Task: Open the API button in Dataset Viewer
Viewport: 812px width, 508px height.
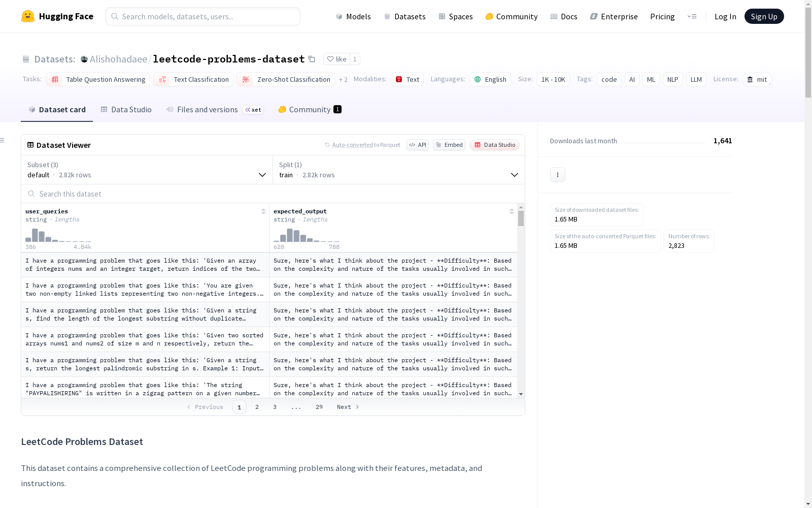Action: click(x=418, y=145)
